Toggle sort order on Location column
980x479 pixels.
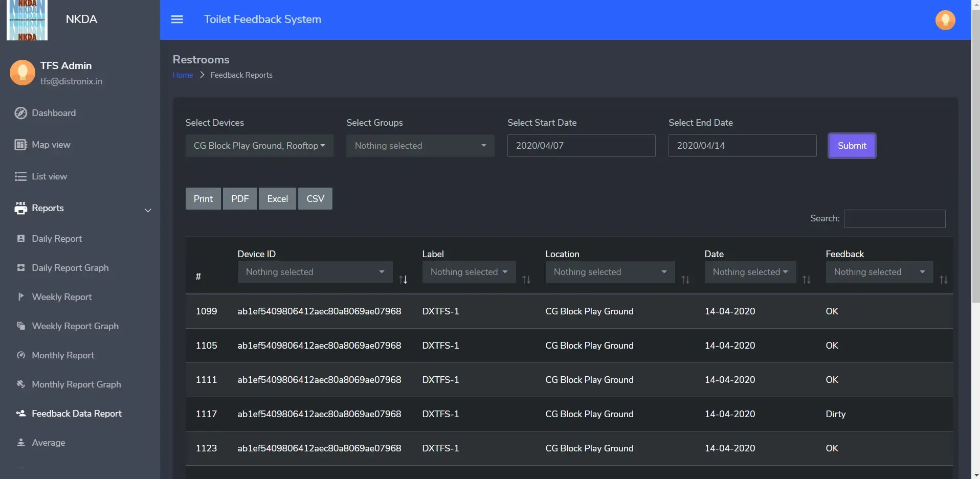point(685,280)
